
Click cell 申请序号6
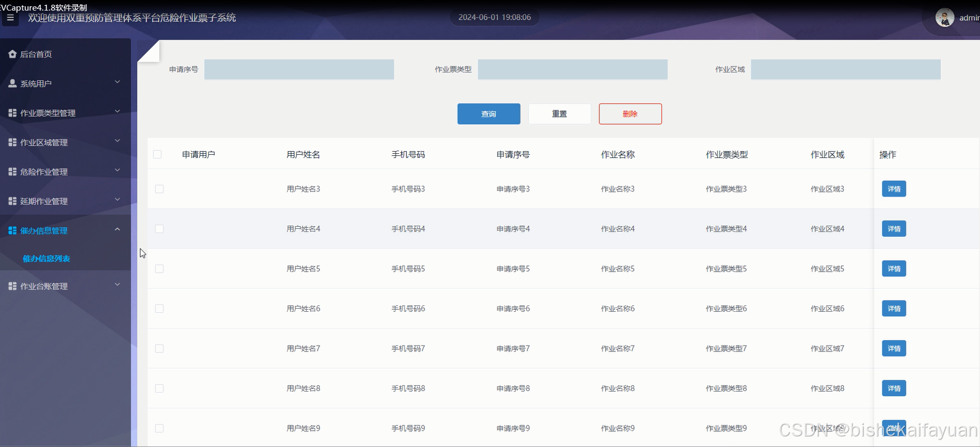pos(513,309)
